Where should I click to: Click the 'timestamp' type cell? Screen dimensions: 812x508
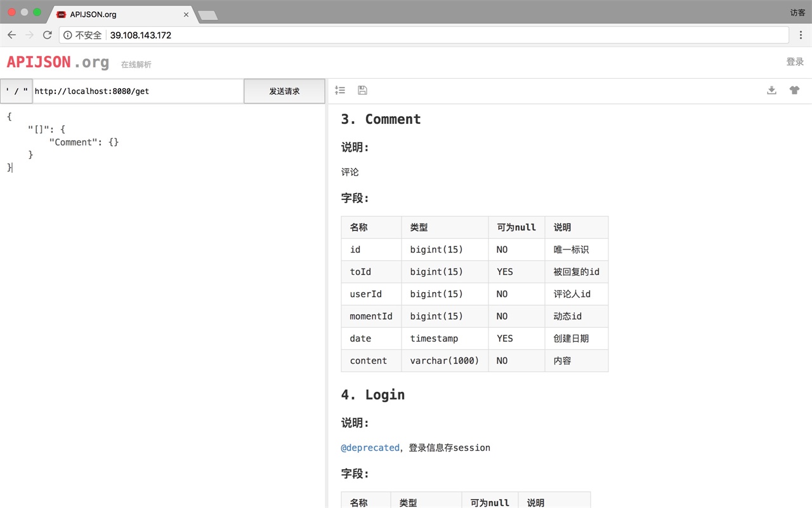pyautogui.click(x=445, y=338)
